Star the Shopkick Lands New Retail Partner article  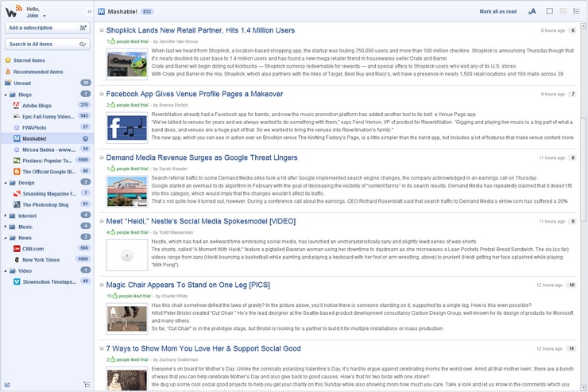102,30
